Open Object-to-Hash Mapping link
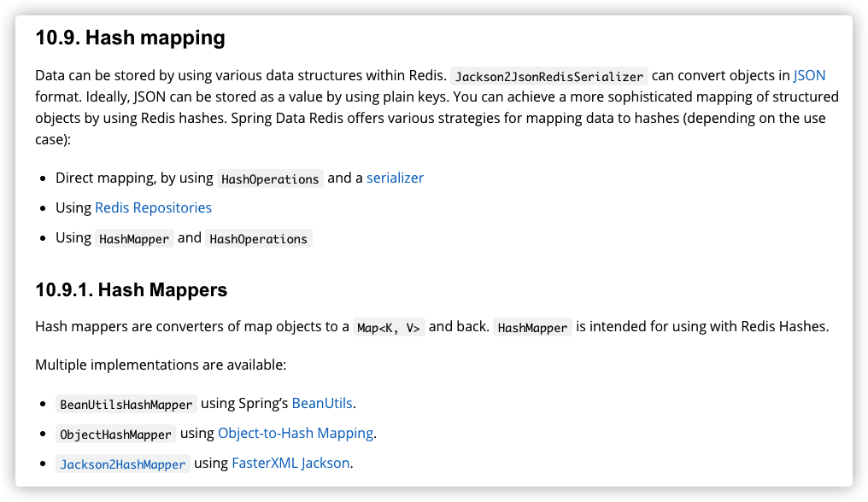Image resolution: width=868 pixels, height=502 pixels. (x=296, y=433)
